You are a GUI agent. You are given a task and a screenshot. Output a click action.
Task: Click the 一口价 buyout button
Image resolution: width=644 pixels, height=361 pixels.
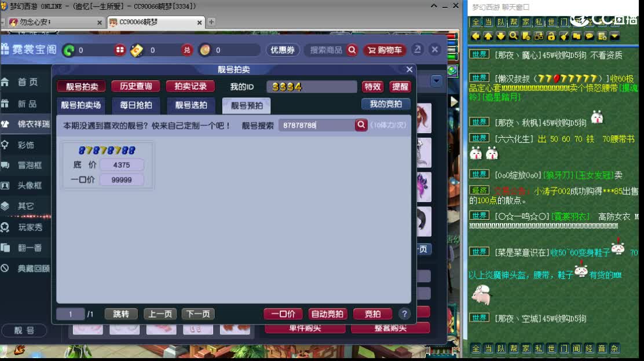(283, 314)
